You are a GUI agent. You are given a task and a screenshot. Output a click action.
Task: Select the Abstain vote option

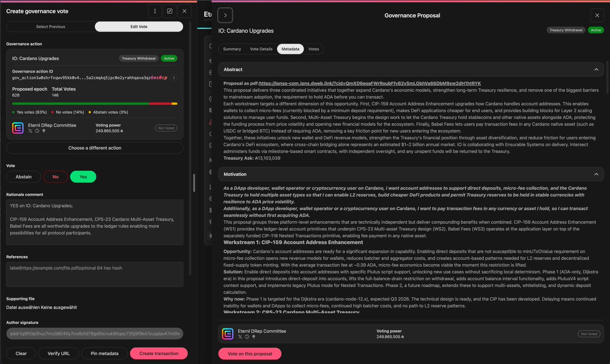tap(23, 177)
